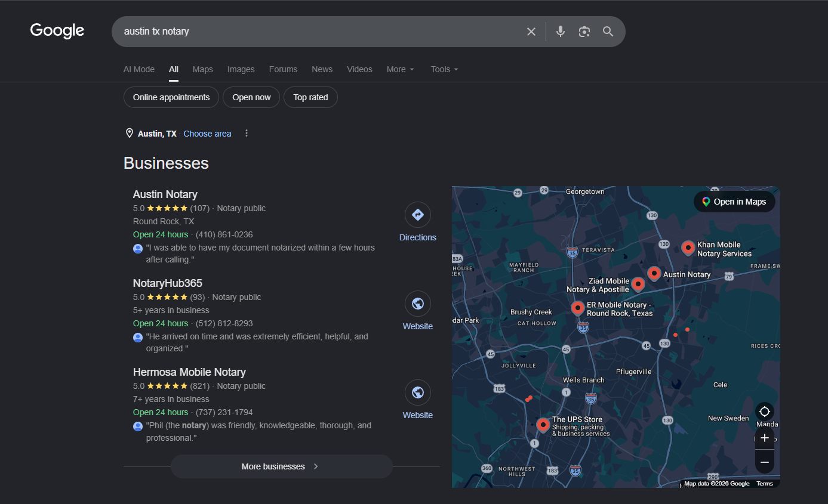This screenshot has width=828, height=504.
Task: Start voice search with microphone icon
Action: pos(560,32)
